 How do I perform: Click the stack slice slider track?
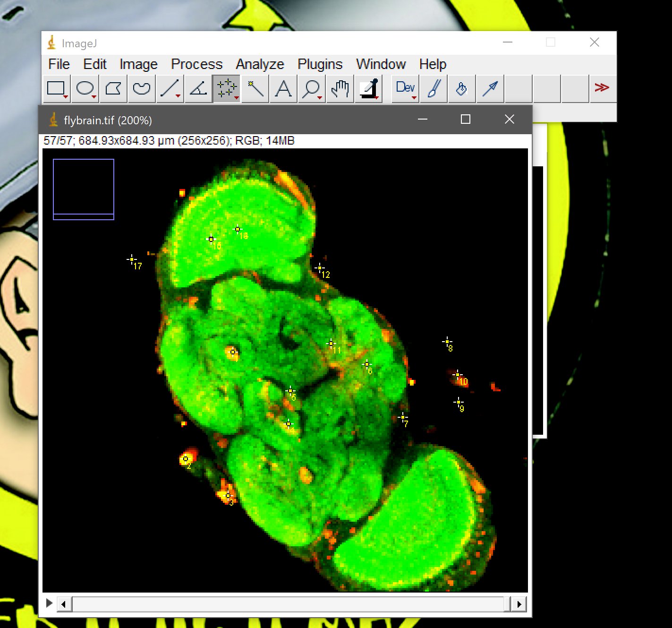(288, 604)
